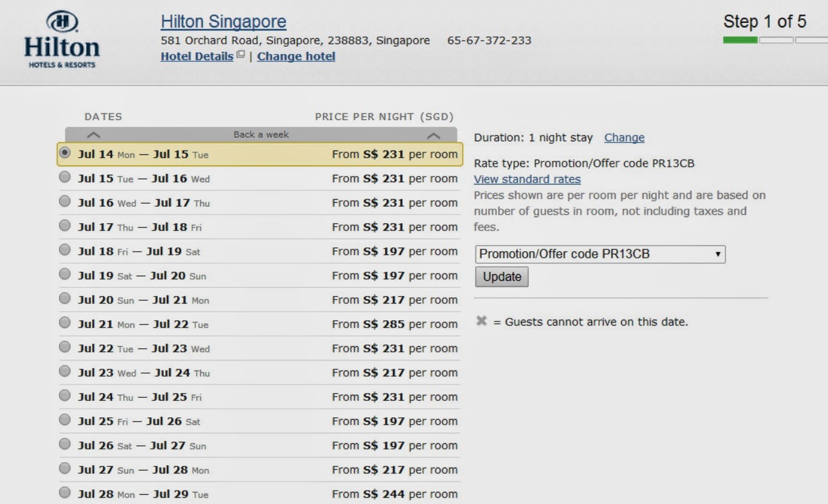Select the Jul 18 – Jul 19 radio button
Image resolution: width=828 pixels, height=504 pixels.
click(65, 250)
